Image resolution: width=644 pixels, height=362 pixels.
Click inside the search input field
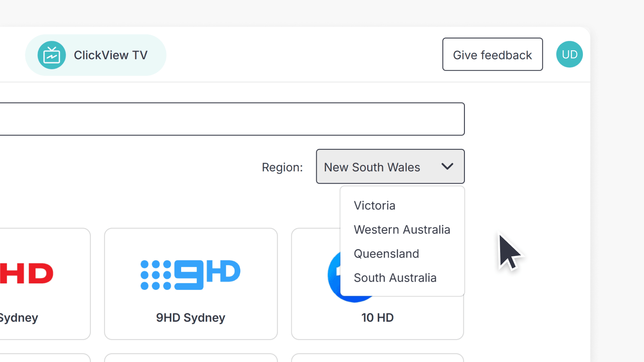(x=231, y=119)
